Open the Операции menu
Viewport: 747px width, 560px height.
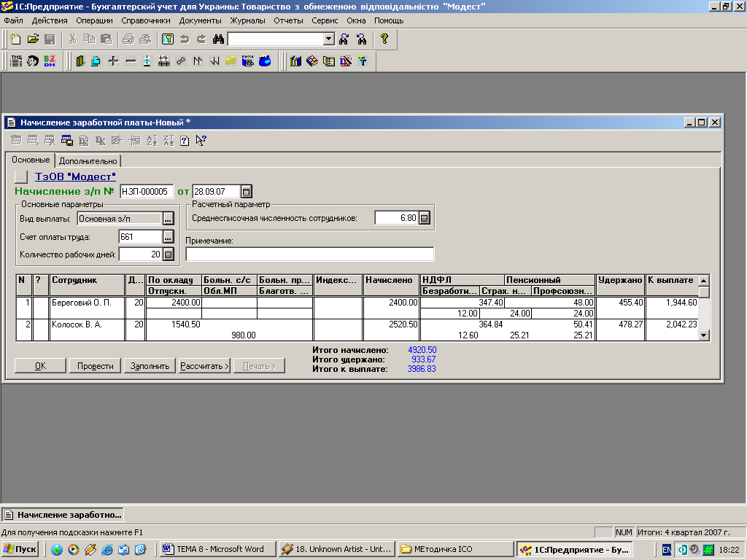click(x=94, y=20)
